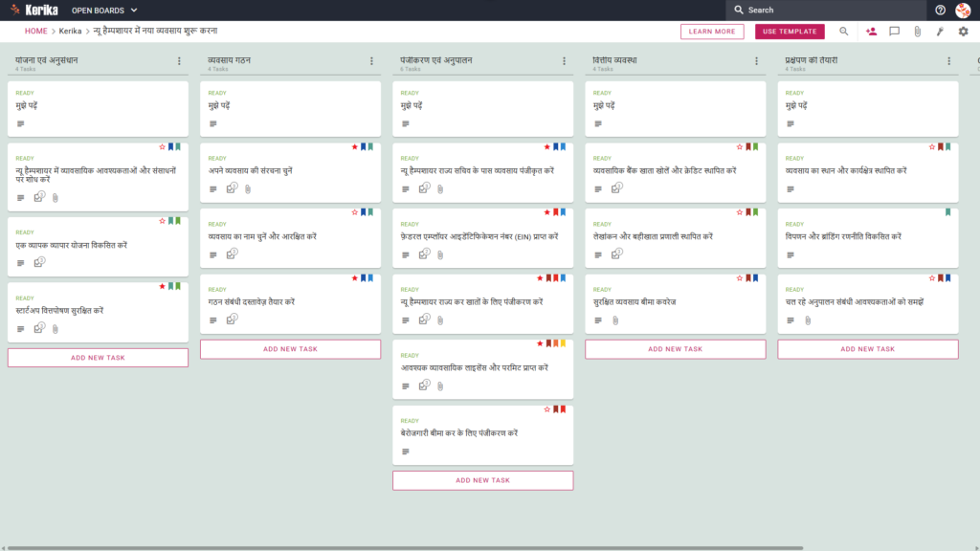Add new task in व्यवसाय गठन column
This screenshot has height=551, width=980.
point(291,349)
